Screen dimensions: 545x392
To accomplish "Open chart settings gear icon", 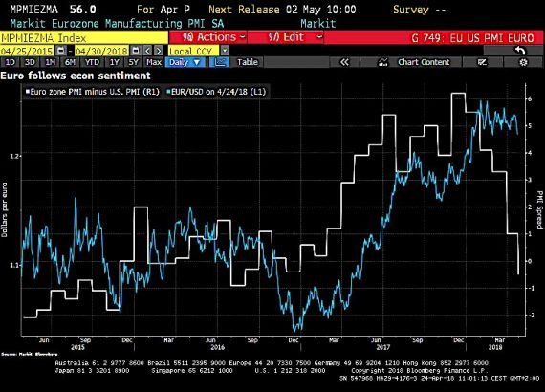I will coord(523,62).
